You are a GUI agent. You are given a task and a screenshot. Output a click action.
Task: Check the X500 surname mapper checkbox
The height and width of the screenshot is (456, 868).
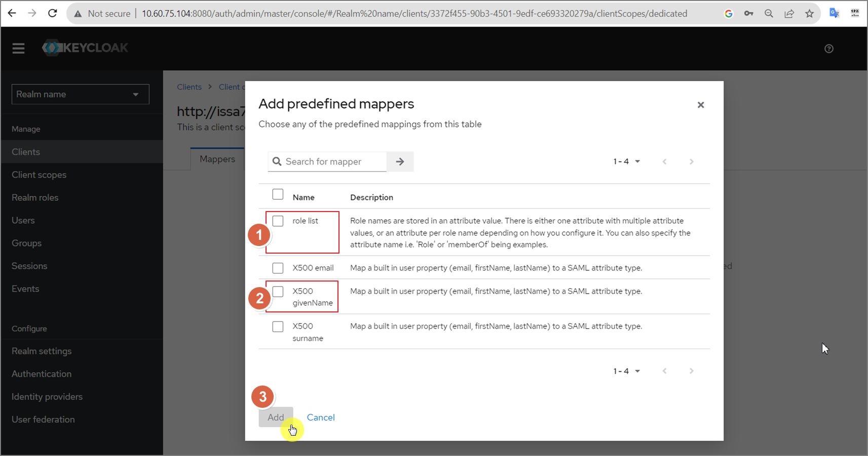pyautogui.click(x=278, y=326)
